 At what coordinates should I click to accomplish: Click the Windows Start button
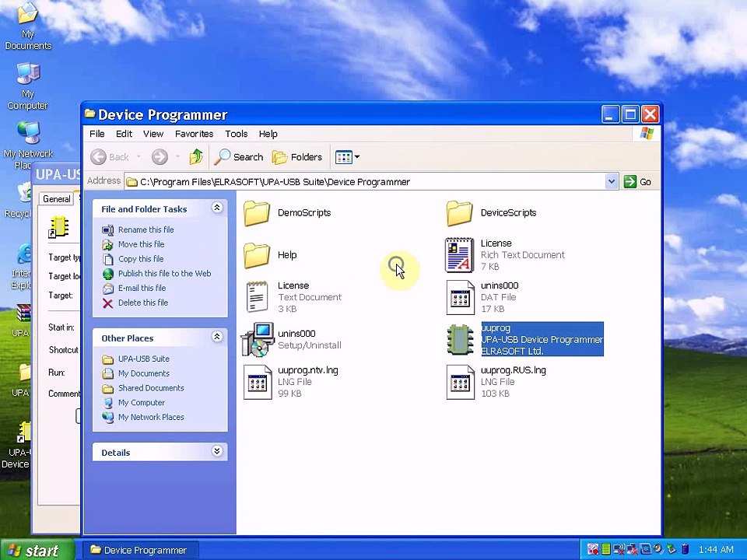37,550
